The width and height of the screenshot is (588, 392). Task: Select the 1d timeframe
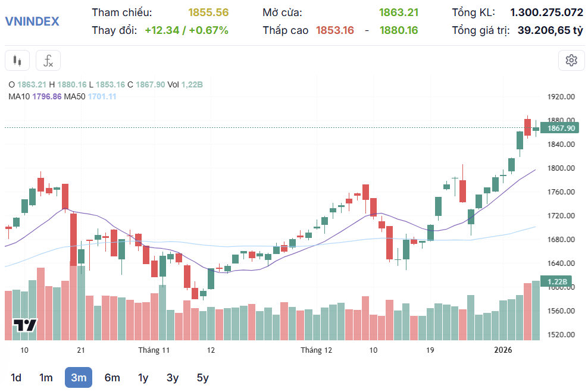click(x=16, y=377)
